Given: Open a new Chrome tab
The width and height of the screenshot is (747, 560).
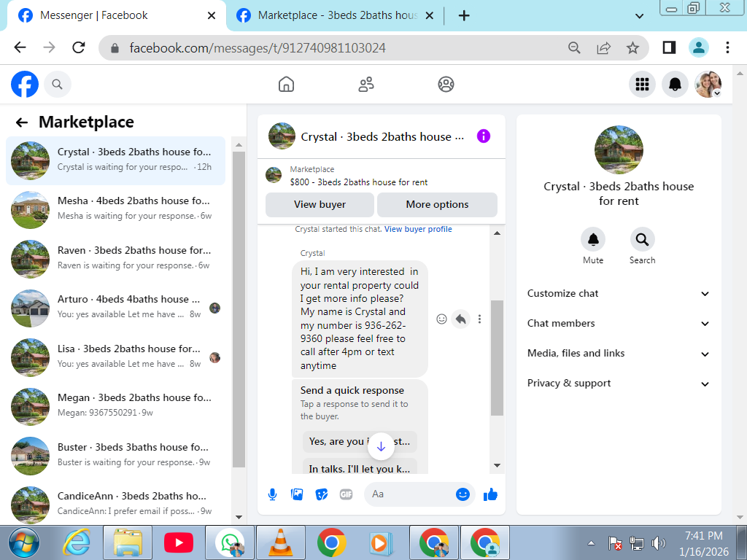Looking at the screenshot, I should pos(464,16).
